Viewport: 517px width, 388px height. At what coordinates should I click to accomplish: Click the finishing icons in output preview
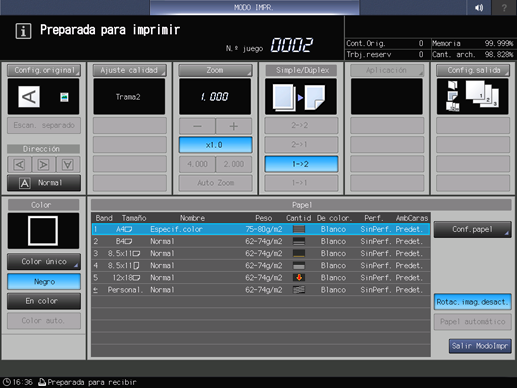[x=452, y=96]
